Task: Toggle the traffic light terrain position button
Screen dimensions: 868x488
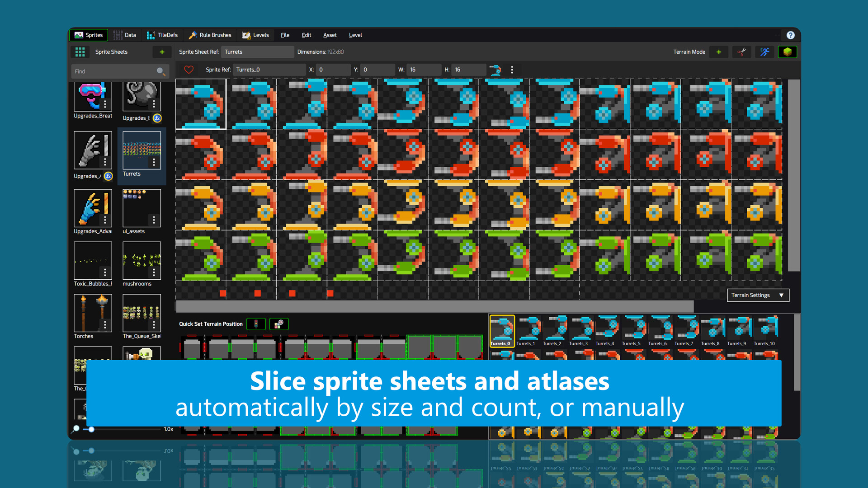Action: point(256,324)
